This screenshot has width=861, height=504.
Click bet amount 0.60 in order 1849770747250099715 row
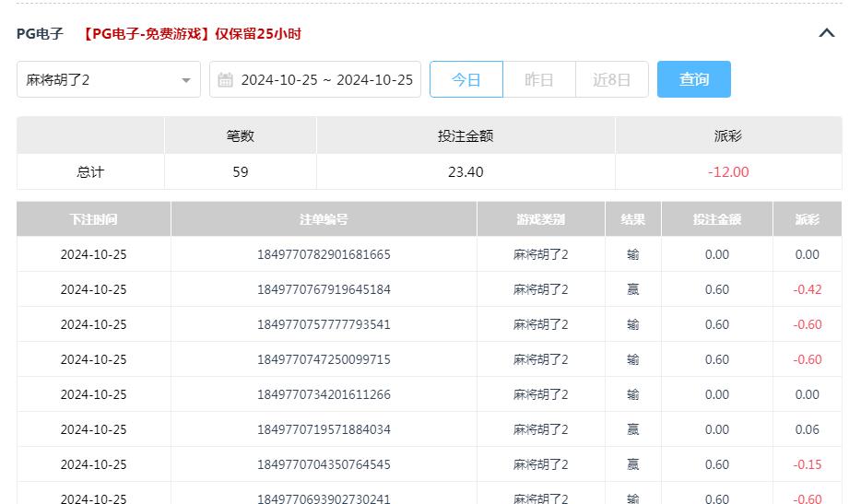click(x=717, y=359)
